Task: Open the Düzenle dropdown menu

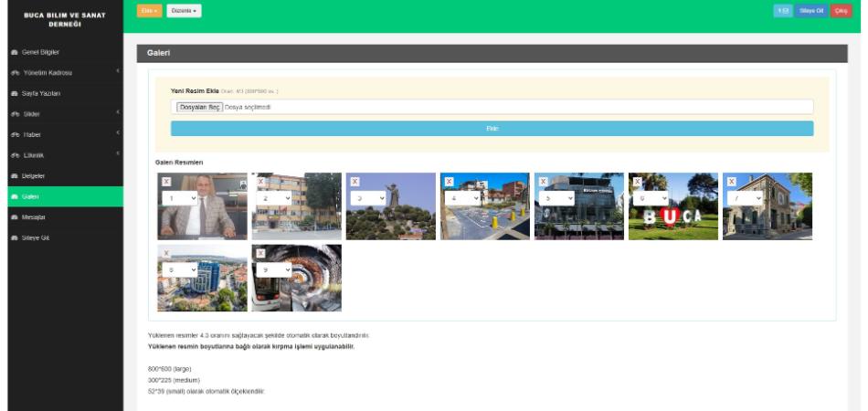Action: click(x=184, y=11)
